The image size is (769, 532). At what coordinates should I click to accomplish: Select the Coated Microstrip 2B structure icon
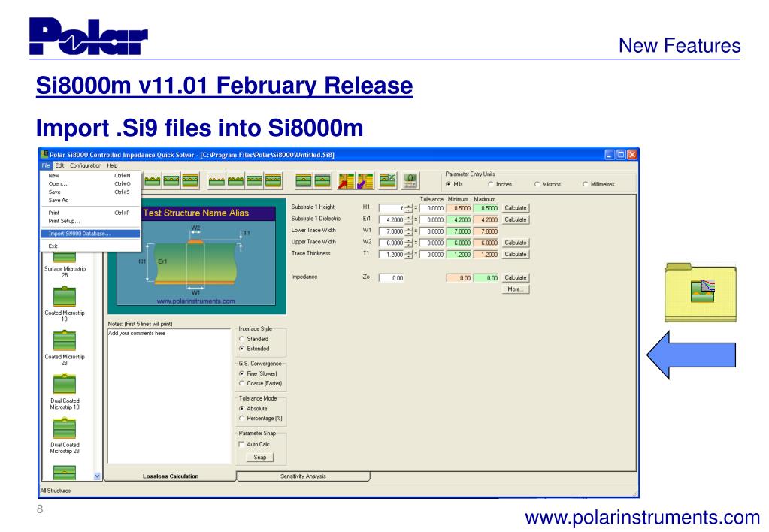pos(64,340)
